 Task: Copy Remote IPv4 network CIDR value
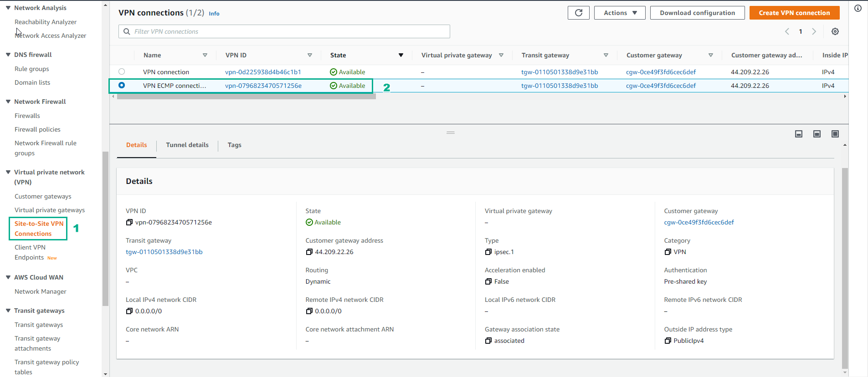pos(309,311)
